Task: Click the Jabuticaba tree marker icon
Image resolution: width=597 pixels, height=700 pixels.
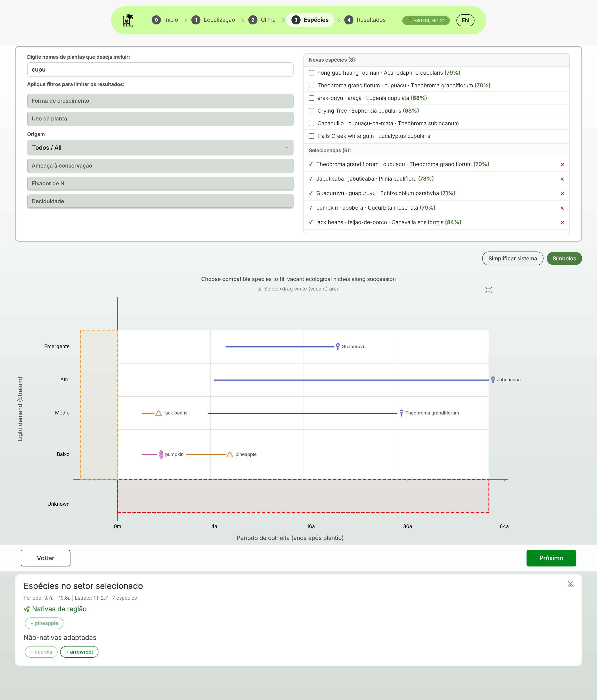Action: coord(493,380)
